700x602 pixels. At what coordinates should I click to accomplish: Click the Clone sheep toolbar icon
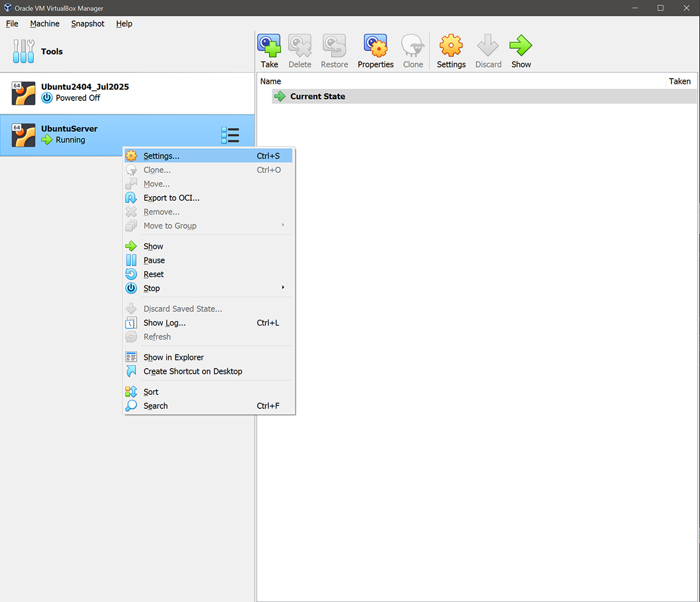coord(413,45)
